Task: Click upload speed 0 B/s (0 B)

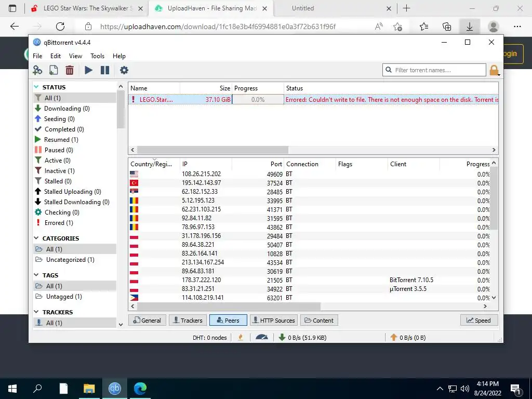Action: [x=408, y=338]
